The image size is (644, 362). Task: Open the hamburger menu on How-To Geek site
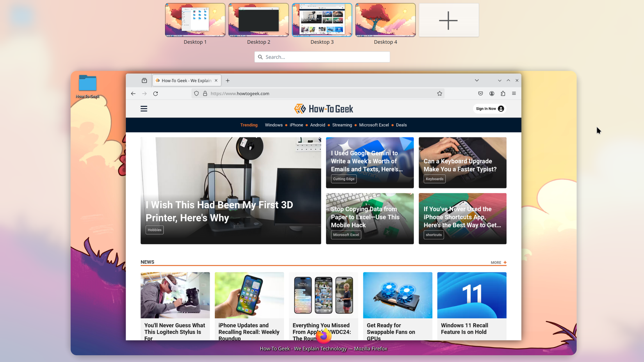(x=144, y=108)
